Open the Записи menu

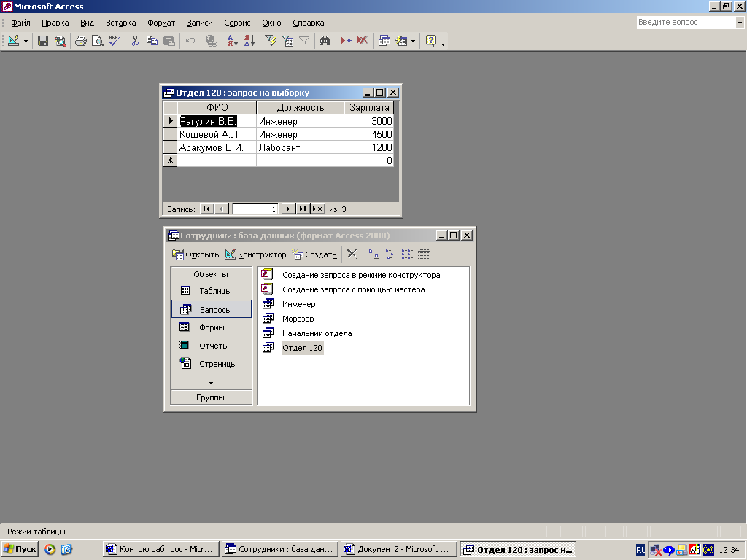point(200,23)
